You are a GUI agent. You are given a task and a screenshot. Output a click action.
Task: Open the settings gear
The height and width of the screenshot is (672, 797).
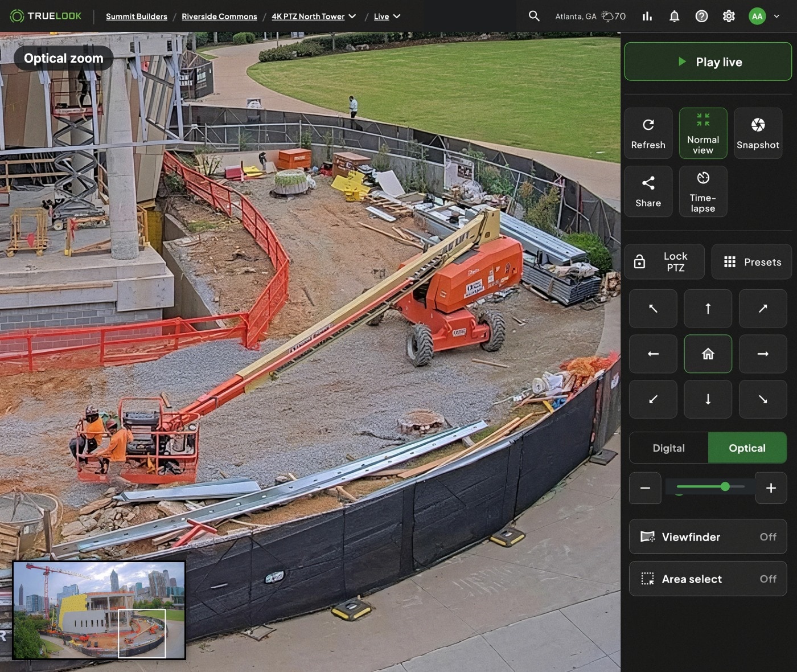[x=729, y=17]
